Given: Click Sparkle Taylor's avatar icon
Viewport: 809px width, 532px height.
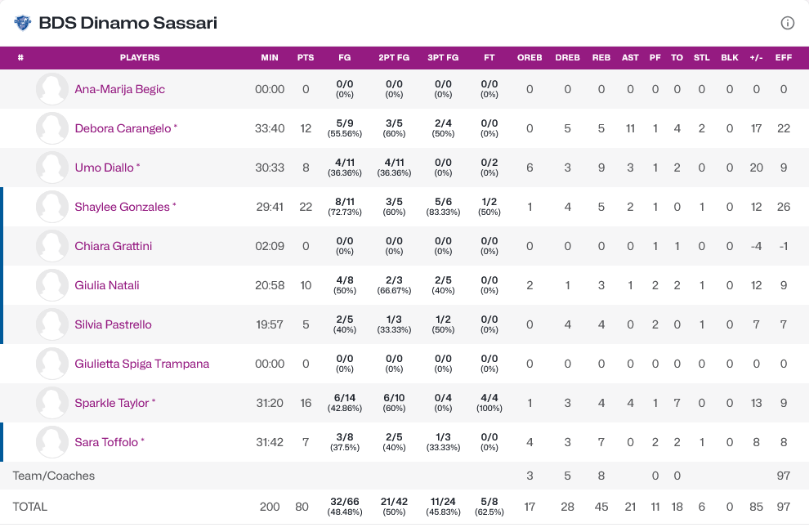Looking at the screenshot, I should 52,403.
